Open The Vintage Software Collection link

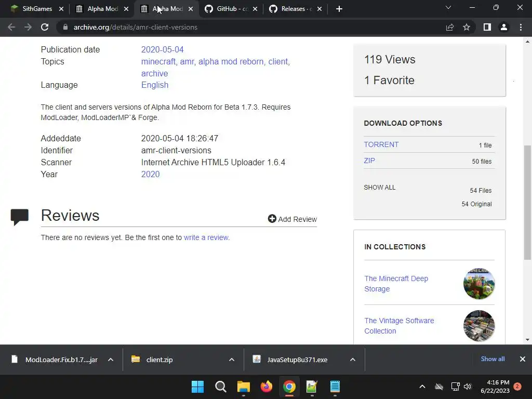tap(399, 326)
